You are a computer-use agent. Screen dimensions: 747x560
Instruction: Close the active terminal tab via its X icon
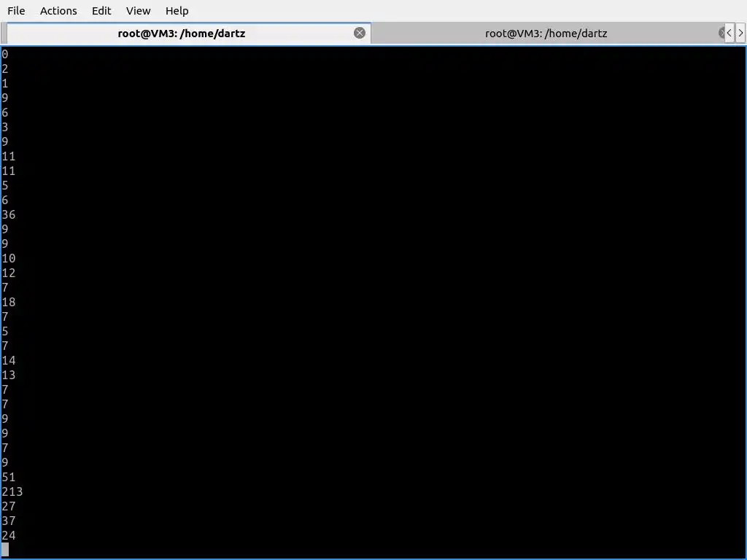360,33
